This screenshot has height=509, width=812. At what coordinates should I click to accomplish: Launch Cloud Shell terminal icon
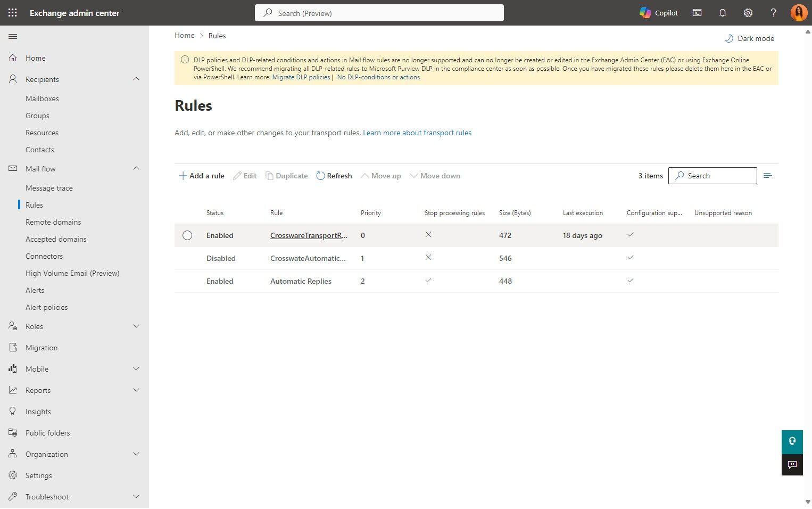[x=697, y=13]
